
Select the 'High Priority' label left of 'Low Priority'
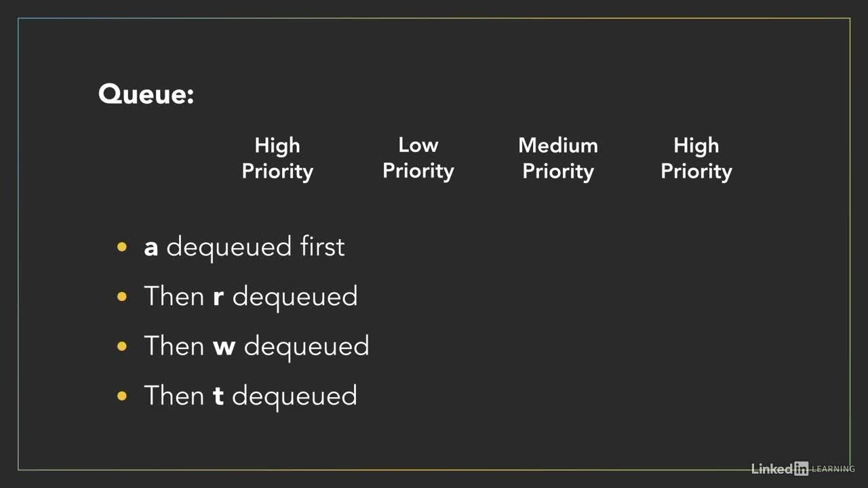click(x=277, y=158)
